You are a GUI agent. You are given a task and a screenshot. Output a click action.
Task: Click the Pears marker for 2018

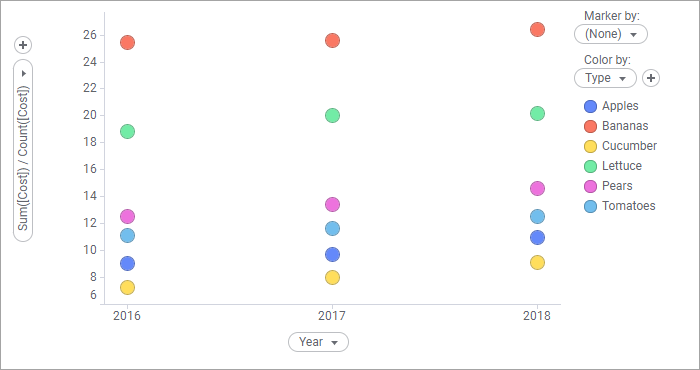(537, 188)
